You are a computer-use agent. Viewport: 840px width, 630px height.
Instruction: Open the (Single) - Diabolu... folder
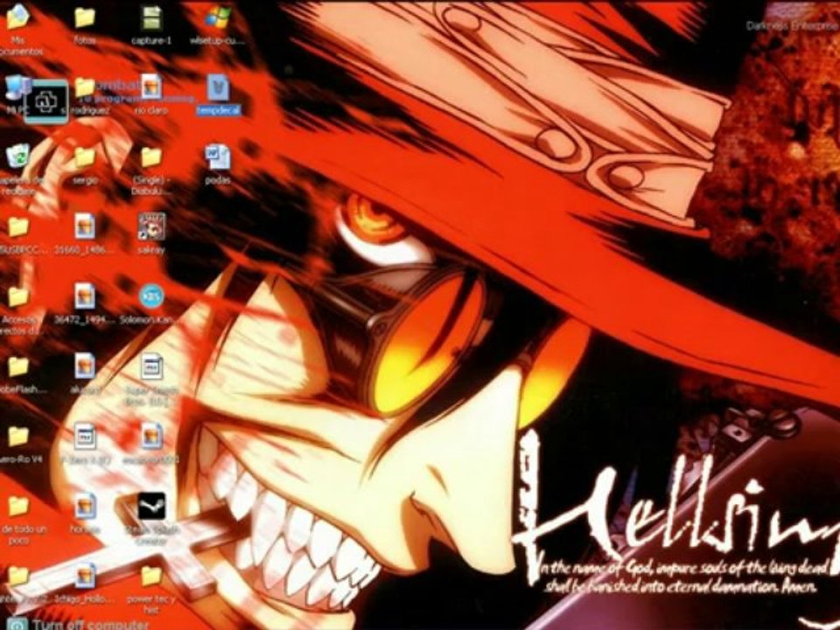(x=151, y=157)
